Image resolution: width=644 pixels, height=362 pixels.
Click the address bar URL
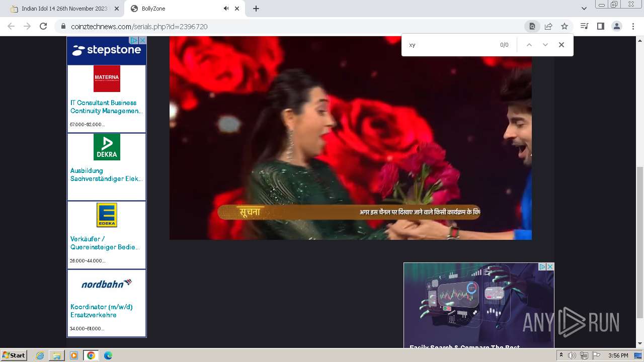click(139, 27)
